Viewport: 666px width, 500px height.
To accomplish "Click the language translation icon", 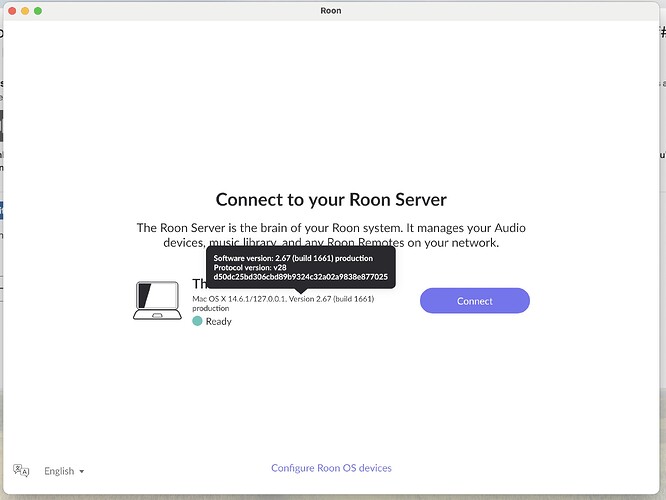I will [21, 471].
